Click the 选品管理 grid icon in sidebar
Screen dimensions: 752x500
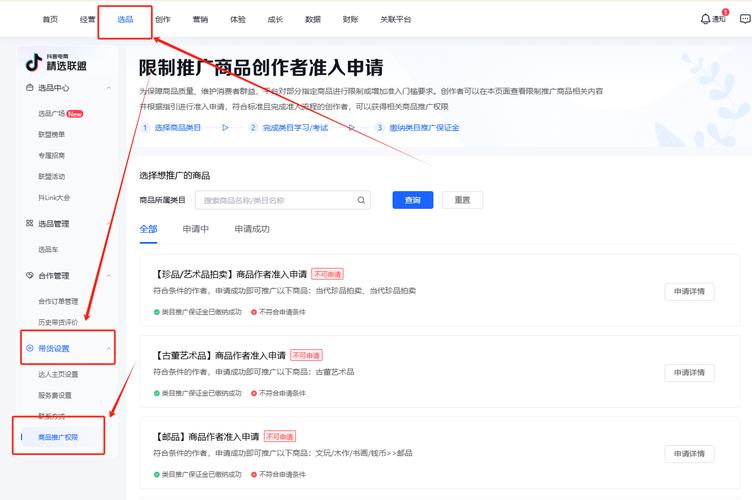click(29, 224)
